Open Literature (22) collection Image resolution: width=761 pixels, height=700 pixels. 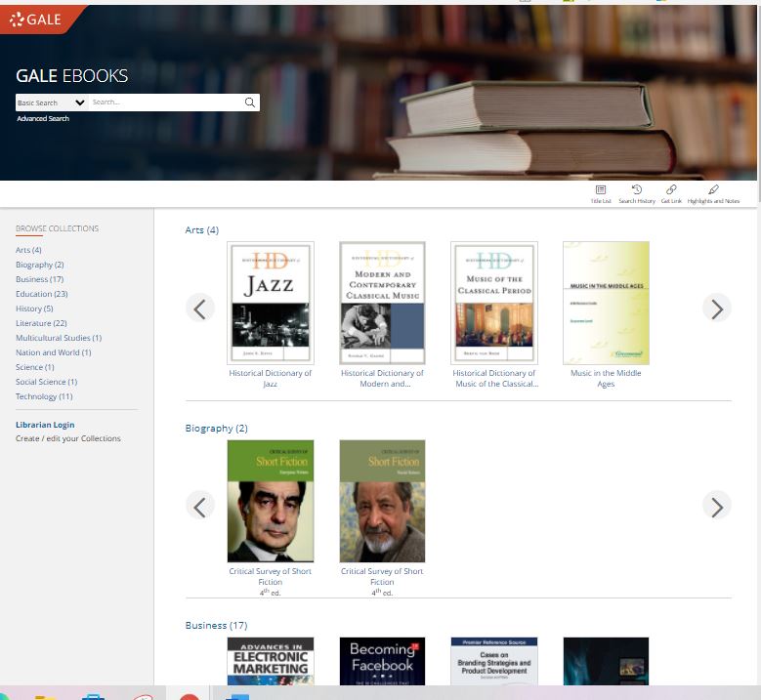(41, 322)
